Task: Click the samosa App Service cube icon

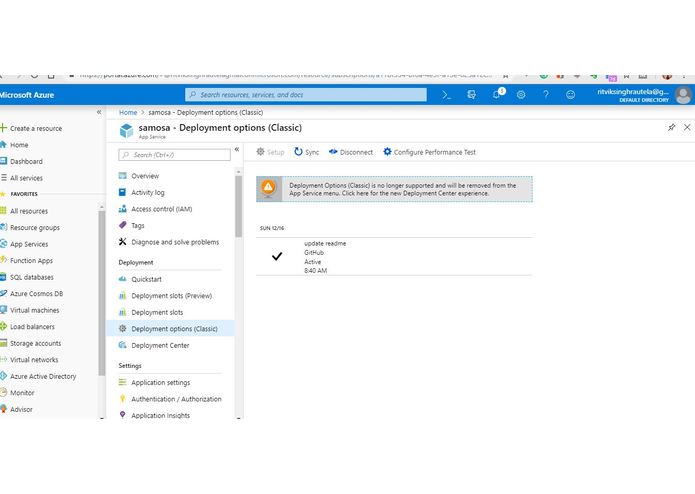Action: point(126,131)
